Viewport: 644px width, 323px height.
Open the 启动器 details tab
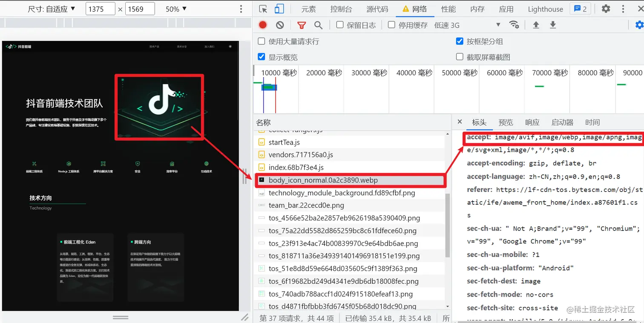562,122
